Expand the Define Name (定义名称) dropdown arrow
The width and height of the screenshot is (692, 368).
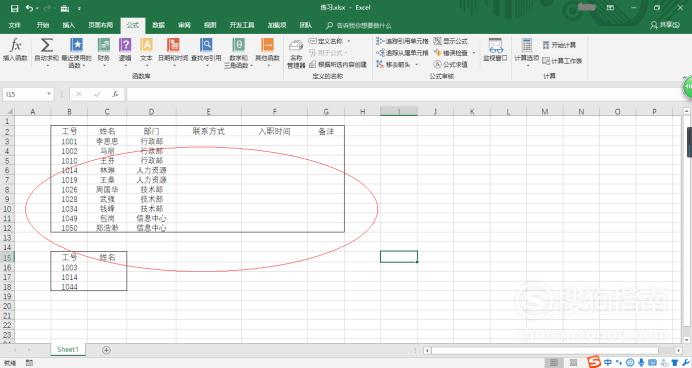[349, 41]
